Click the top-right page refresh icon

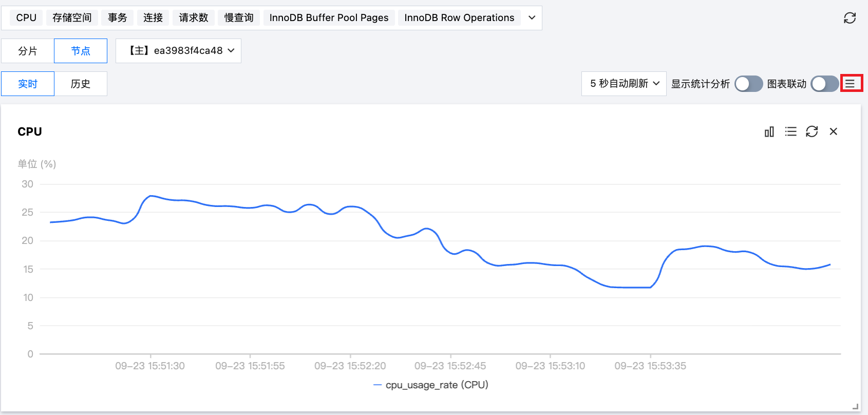pos(850,18)
